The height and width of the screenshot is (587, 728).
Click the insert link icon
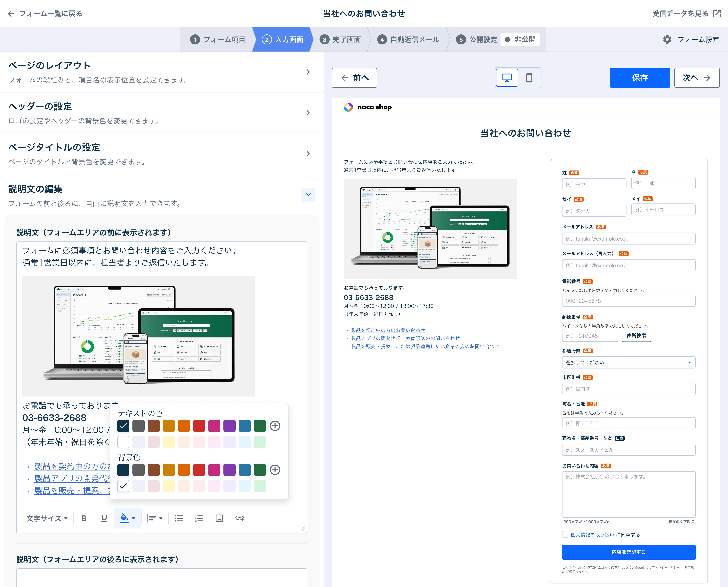pos(240,518)
